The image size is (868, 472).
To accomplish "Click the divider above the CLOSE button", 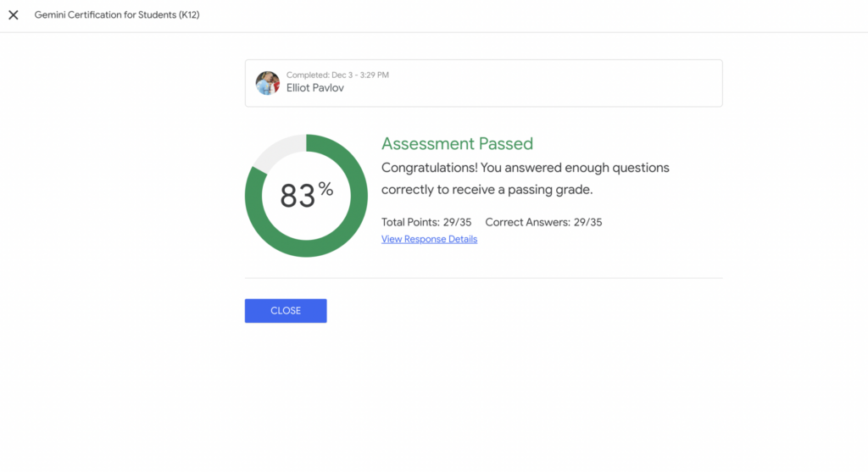I will [x=484, y=278].
